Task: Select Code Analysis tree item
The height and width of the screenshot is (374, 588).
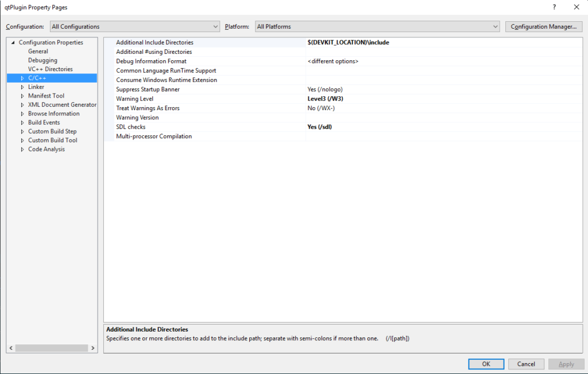Action: tap(47, 149)
